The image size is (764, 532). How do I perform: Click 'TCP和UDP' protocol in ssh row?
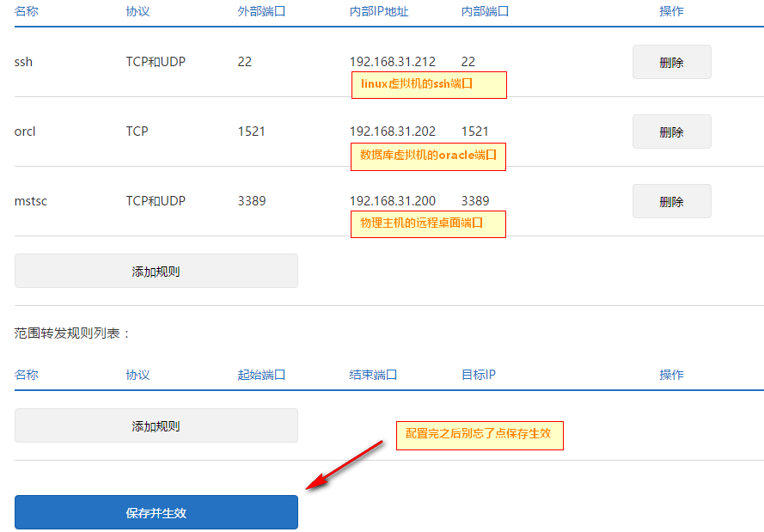point(156,62)
